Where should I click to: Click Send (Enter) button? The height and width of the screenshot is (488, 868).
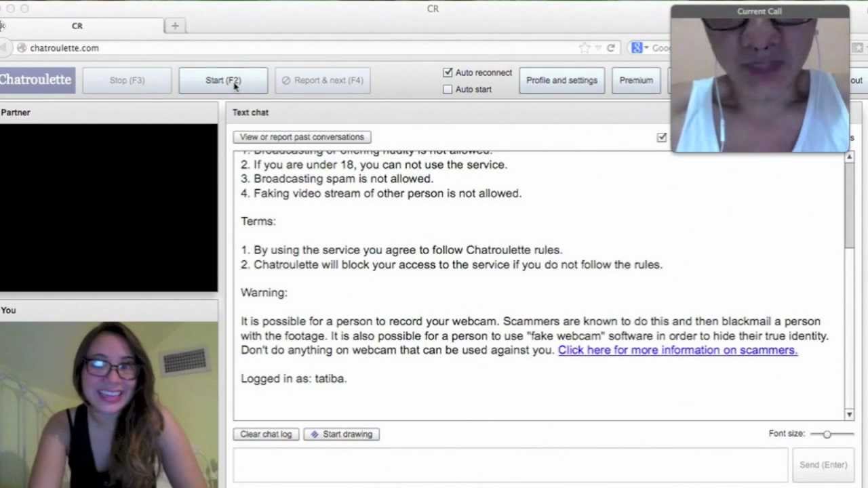[823, 465]
